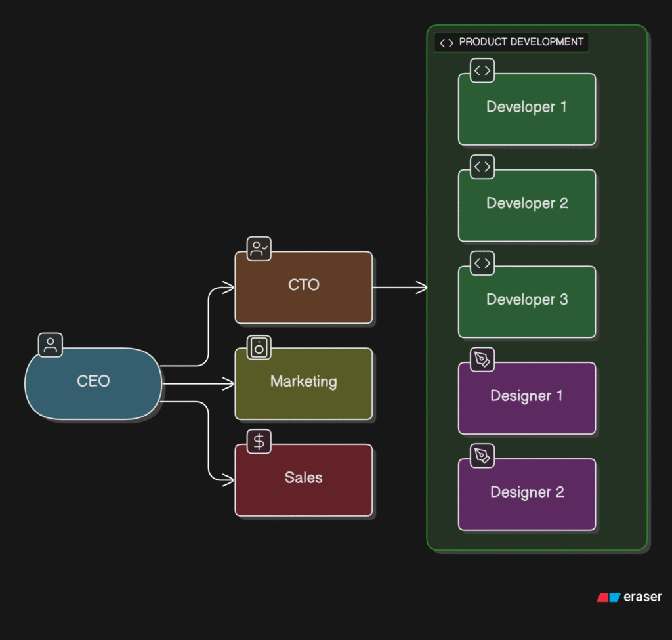Click the person icon above the CEO node
672x640 pixels.
pos(50,345)
